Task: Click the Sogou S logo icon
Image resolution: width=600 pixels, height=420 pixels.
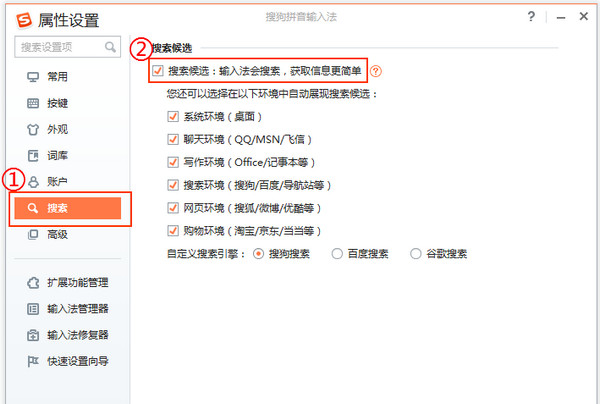Action: (24, 20)
